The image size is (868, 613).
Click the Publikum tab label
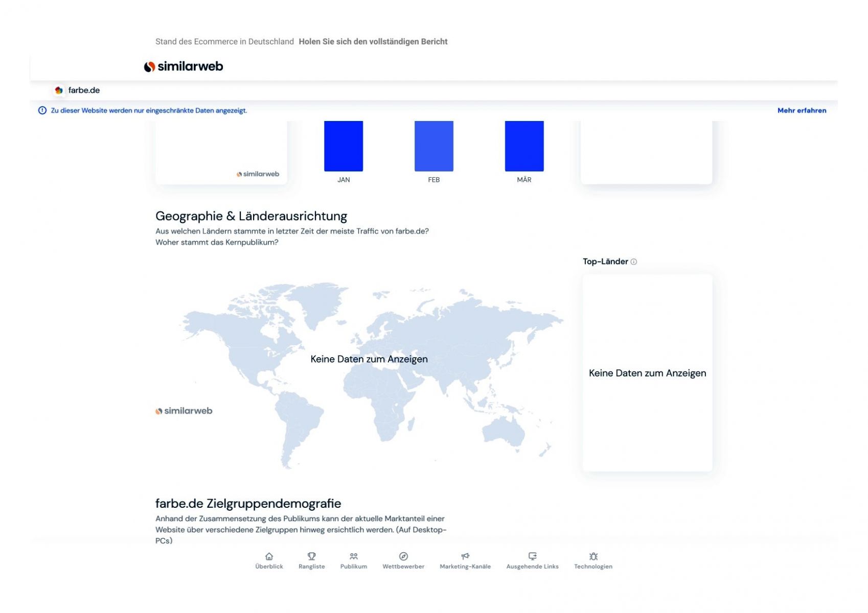[x=354, y=567]
